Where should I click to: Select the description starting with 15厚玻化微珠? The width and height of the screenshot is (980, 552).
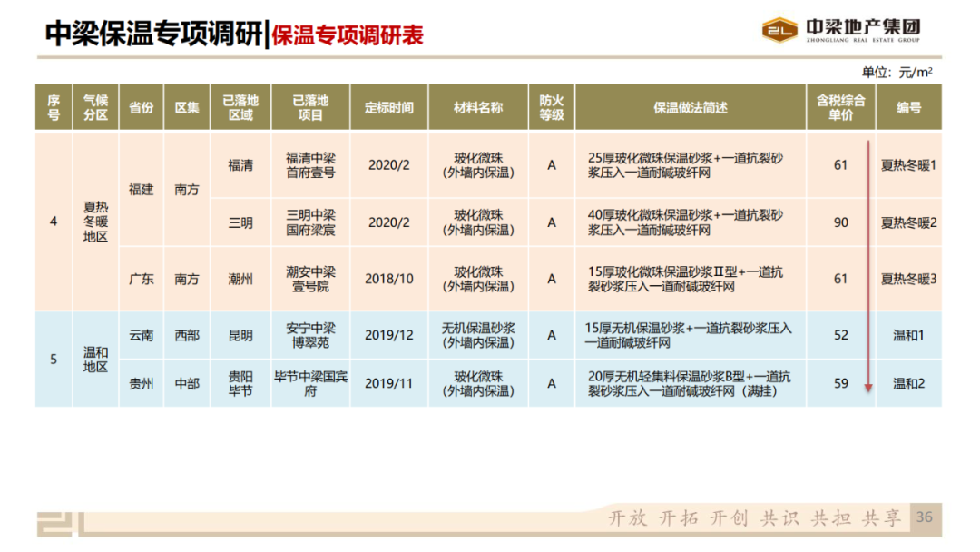click(691, 279)
